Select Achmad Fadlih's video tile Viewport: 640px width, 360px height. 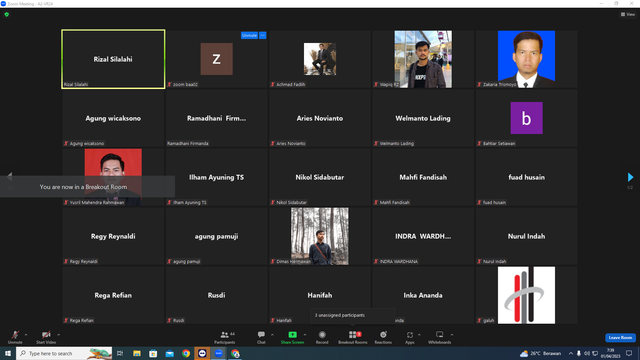tap(320, 59)
